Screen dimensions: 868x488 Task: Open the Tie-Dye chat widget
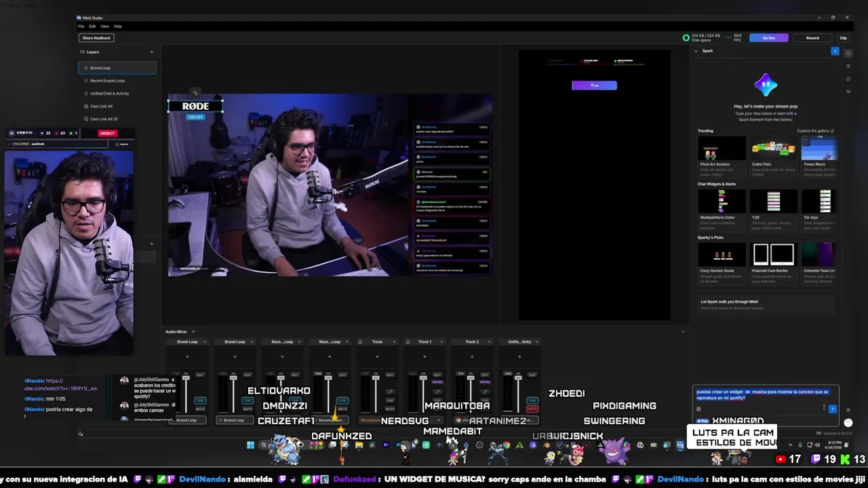pos(820,201)
